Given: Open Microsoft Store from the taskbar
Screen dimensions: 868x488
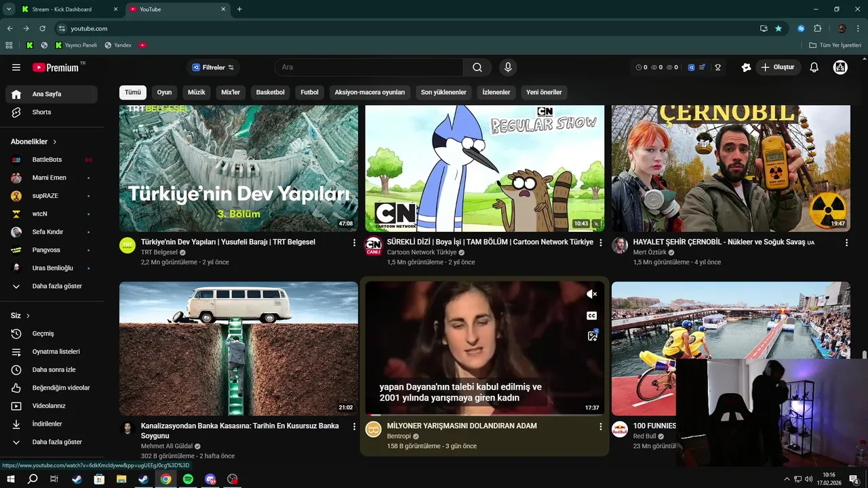Looking at the screenshot, I should pos(99,479).
